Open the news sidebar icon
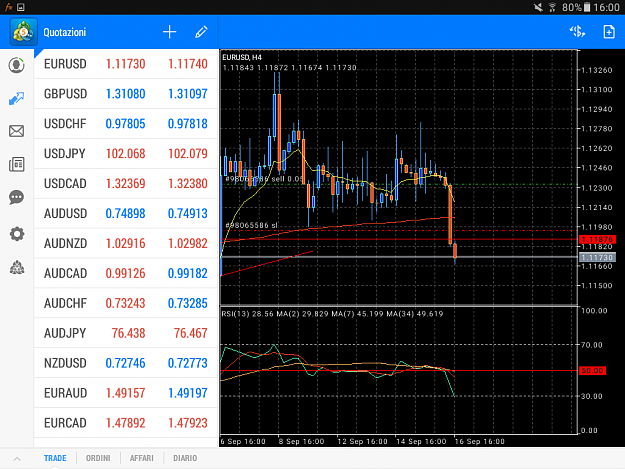The image size is (625, 469). [x=16, y=164]
